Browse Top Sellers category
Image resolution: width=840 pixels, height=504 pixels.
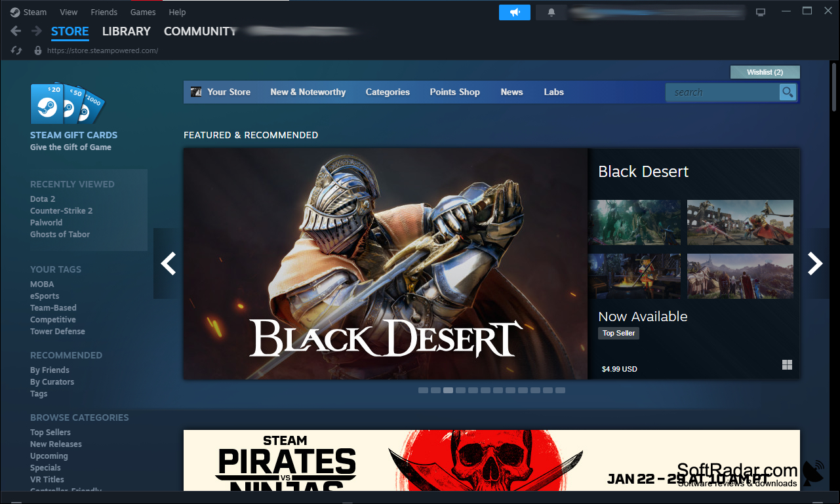(x=50, y=433)
